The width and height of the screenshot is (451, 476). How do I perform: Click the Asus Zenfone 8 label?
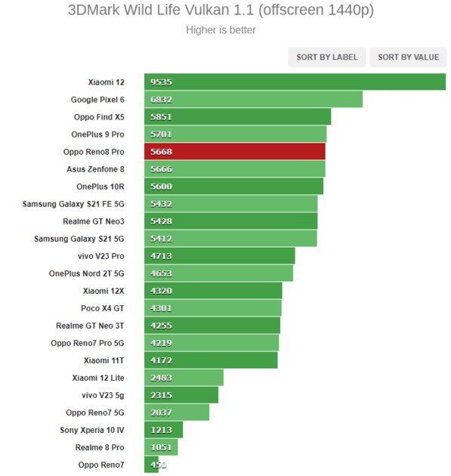pos(95,169)
